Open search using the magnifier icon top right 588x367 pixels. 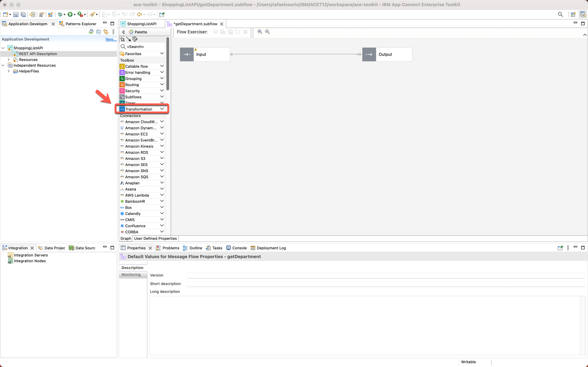(x=560, y=14)
